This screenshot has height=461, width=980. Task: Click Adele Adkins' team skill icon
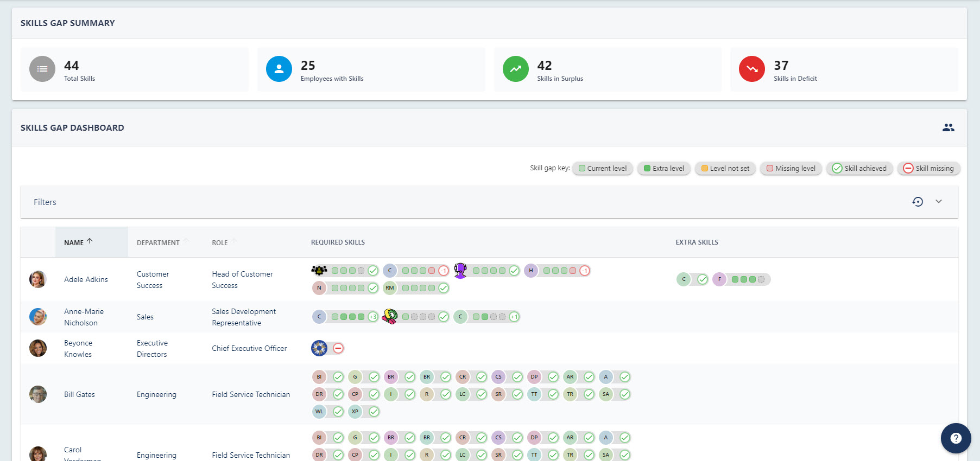coord(319,270)
